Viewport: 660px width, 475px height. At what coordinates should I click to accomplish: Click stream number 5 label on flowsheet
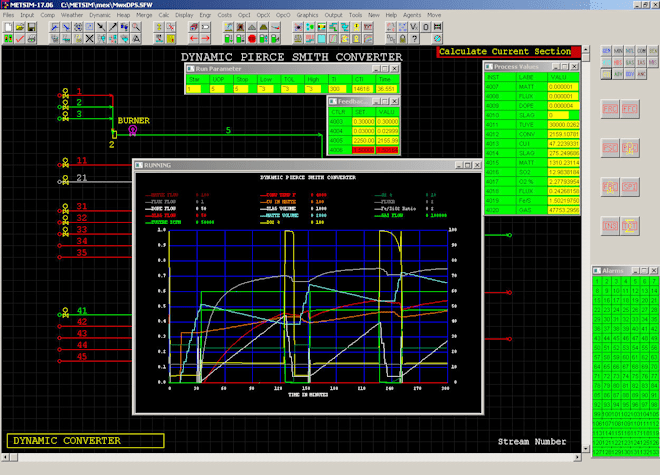[228, 131]
